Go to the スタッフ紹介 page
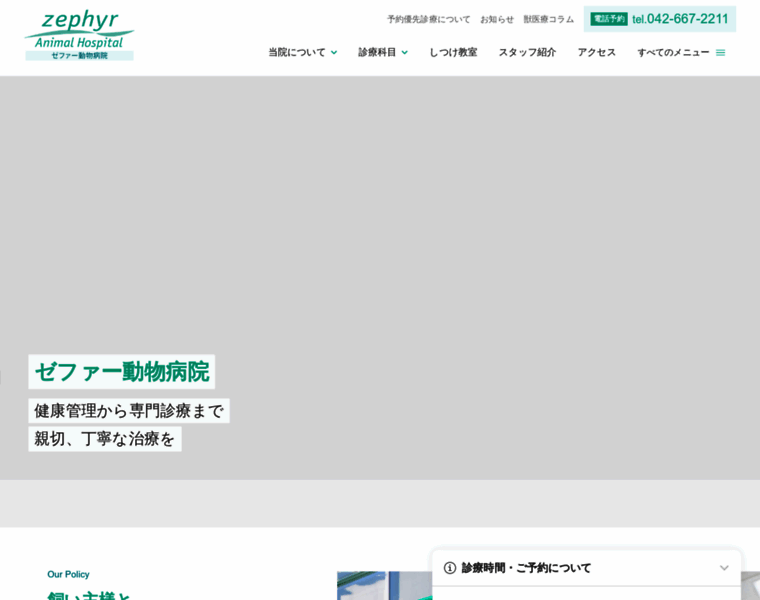The image size is (760, 600). (527, 52)
